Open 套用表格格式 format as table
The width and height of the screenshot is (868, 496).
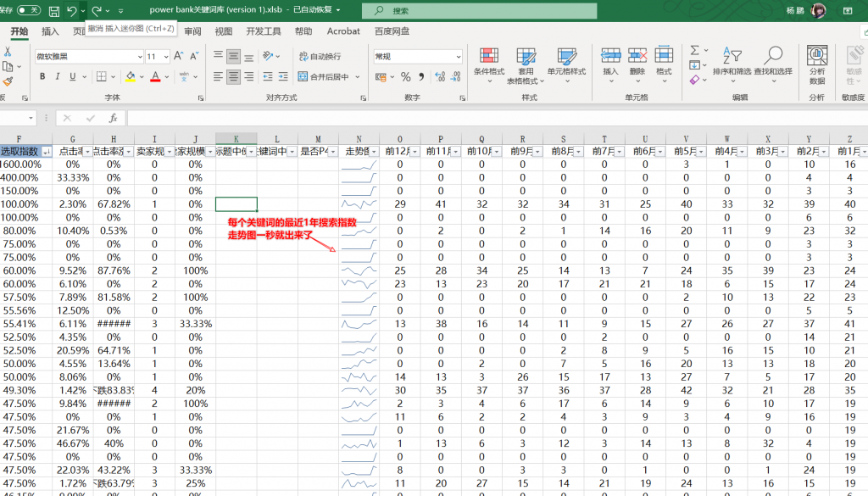pos(526,65)
